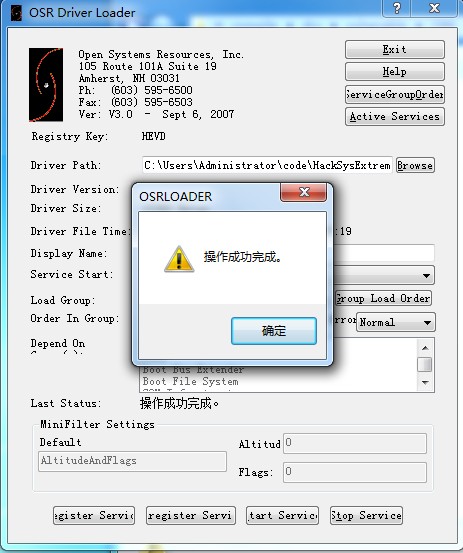
Task: Click the Stop Service button
Action: point(366,516)
